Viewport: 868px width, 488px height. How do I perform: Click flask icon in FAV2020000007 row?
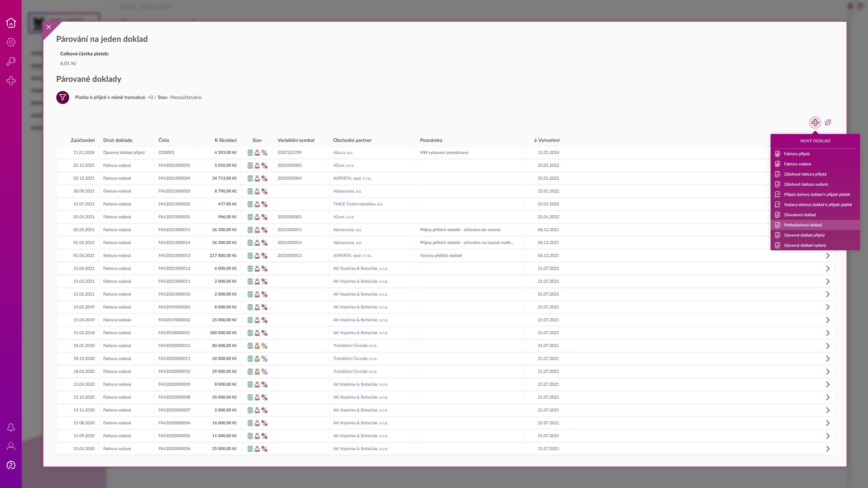(x=257, y=410)
